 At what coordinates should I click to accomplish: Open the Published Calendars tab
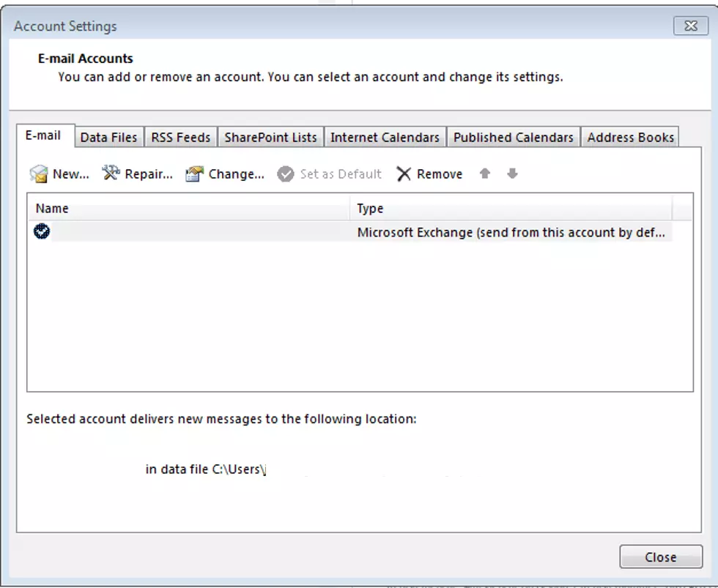click(513, 137)
